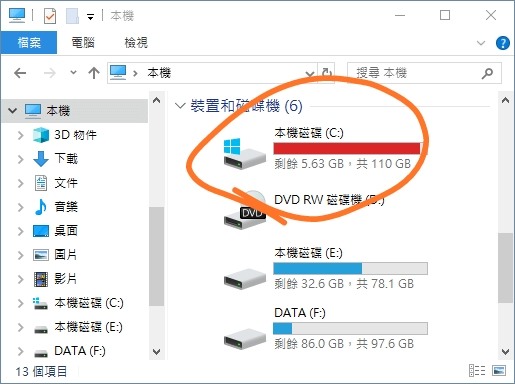Collapse the 本機 tree node

[13, 110]
